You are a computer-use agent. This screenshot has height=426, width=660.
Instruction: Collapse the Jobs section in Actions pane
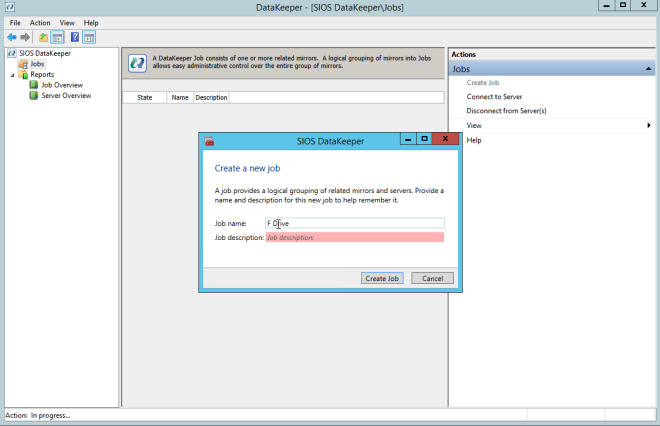[x=648, y=69]
